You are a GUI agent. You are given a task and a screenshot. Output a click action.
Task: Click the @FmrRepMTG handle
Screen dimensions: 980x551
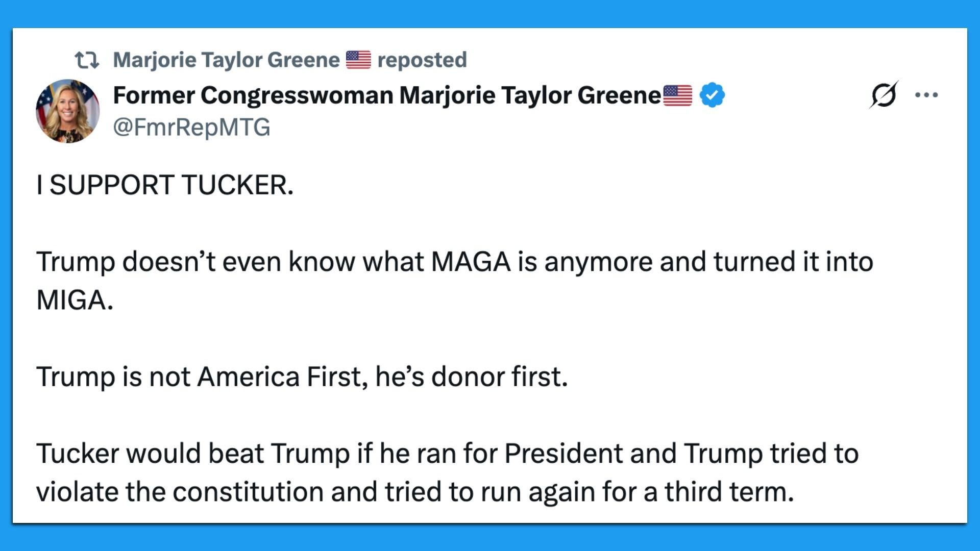191,128
